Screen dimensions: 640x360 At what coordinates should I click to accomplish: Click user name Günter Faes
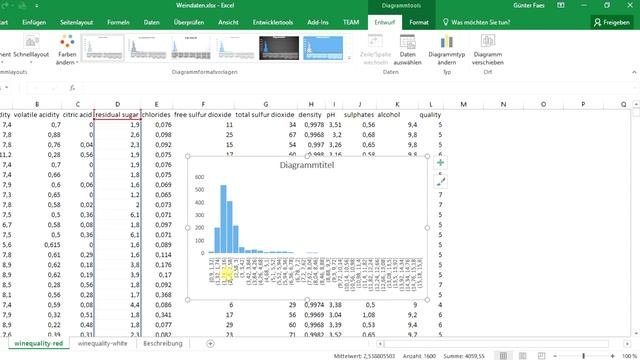click(529, 6)
